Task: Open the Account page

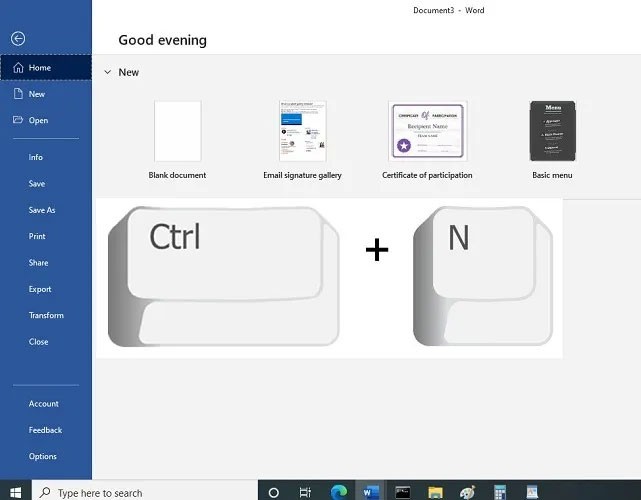Action: pyautogui.click(x=44, y=404)
